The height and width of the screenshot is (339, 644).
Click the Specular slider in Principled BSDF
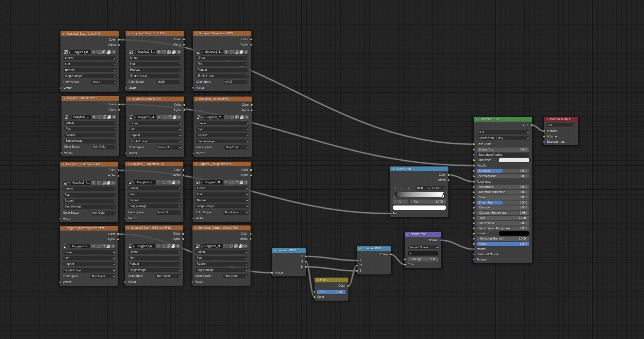(503, 171)
